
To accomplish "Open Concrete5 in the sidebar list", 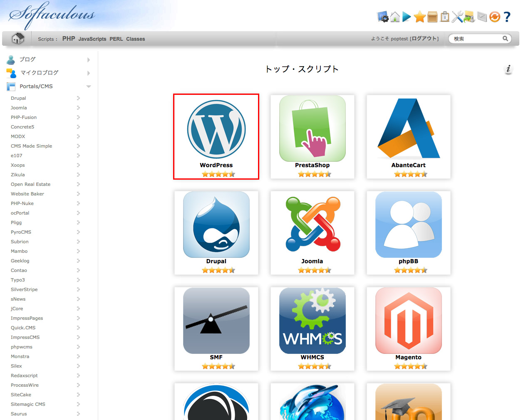I will 22,127.
